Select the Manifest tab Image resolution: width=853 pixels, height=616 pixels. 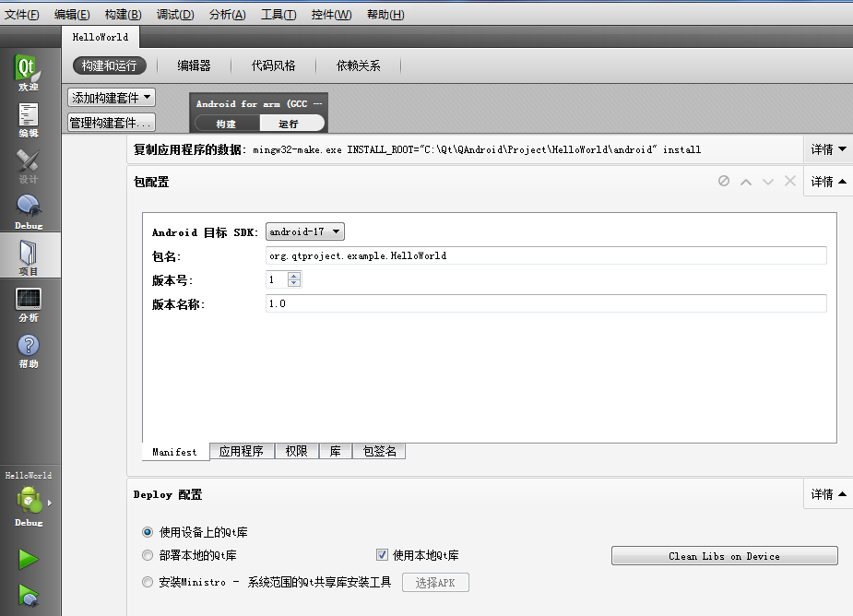coord(174,452)
